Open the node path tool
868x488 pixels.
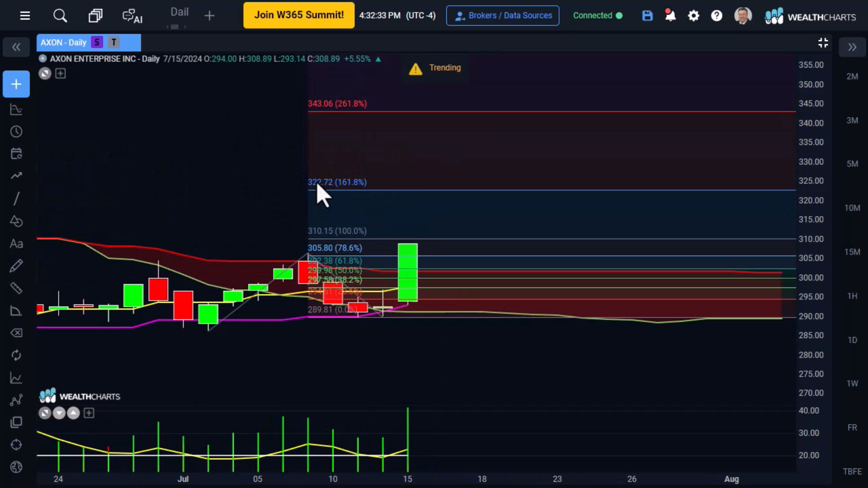point(16,400)
